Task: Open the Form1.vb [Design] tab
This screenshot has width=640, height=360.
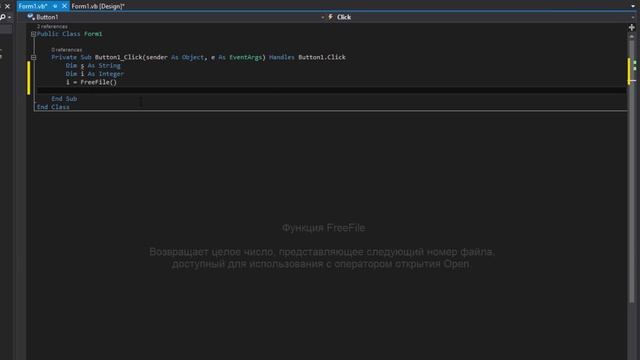Action: [x=98, y=6]
